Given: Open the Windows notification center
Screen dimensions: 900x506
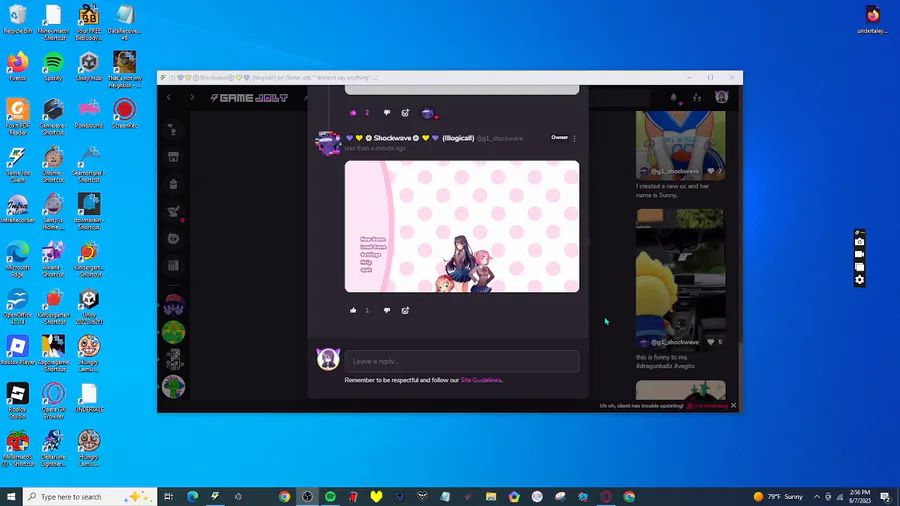Looking at the screenshot, I should pos(886,497).
